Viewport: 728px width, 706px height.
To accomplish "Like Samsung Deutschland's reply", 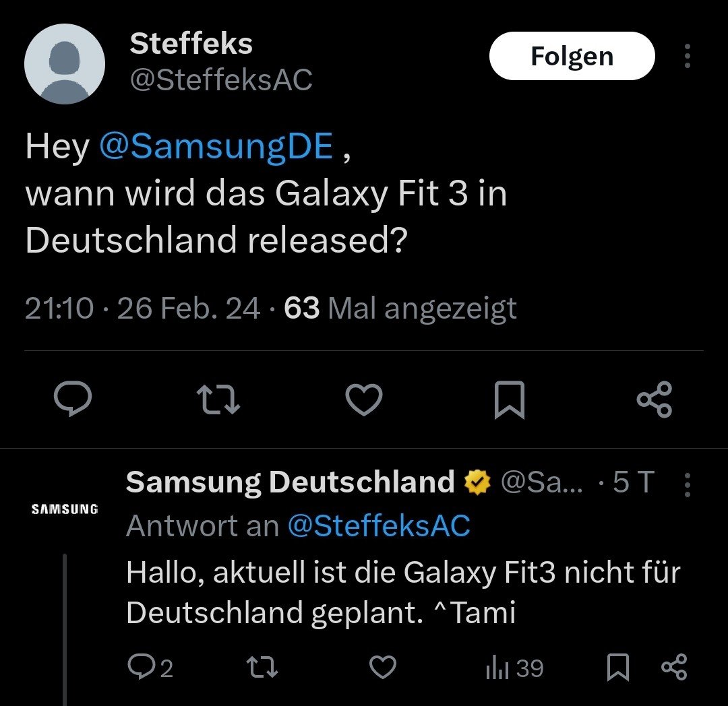I will point(384,668).
